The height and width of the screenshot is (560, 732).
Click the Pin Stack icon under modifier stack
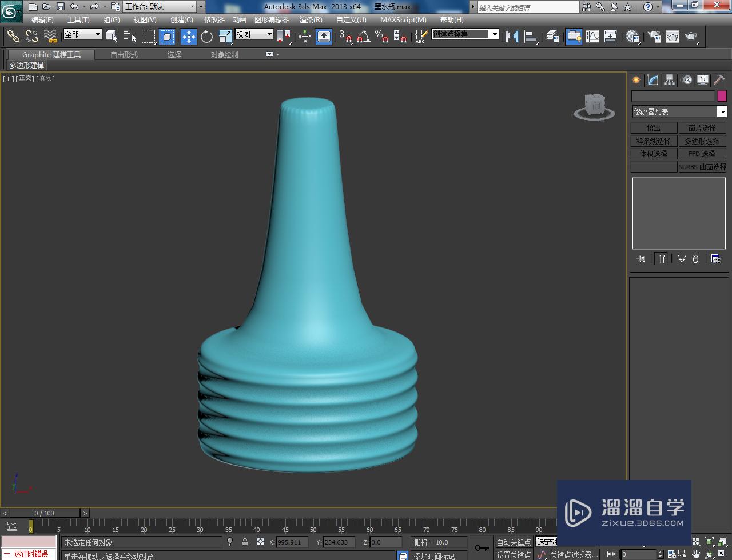[640, 259]
